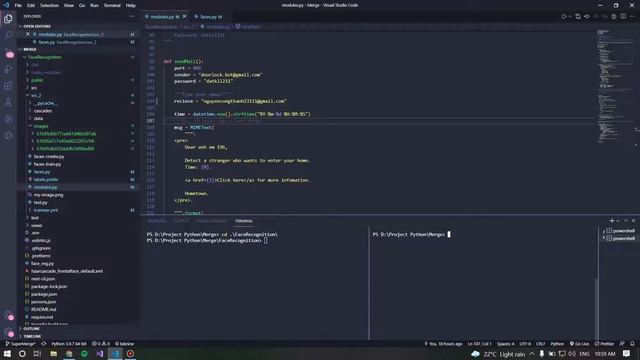This screenshot has width=640, height=360.
Task: Open the Explorer view in activity bar
Action: 8,19
